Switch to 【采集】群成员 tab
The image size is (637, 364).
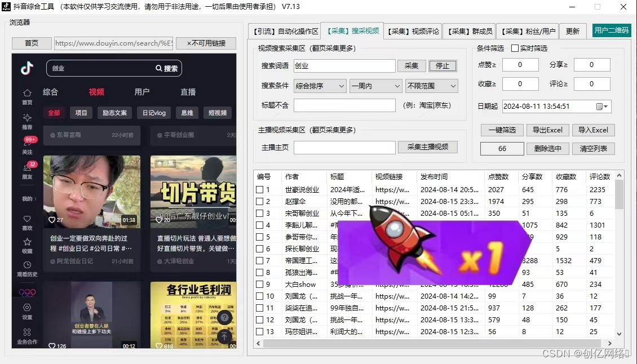[470, 32]
